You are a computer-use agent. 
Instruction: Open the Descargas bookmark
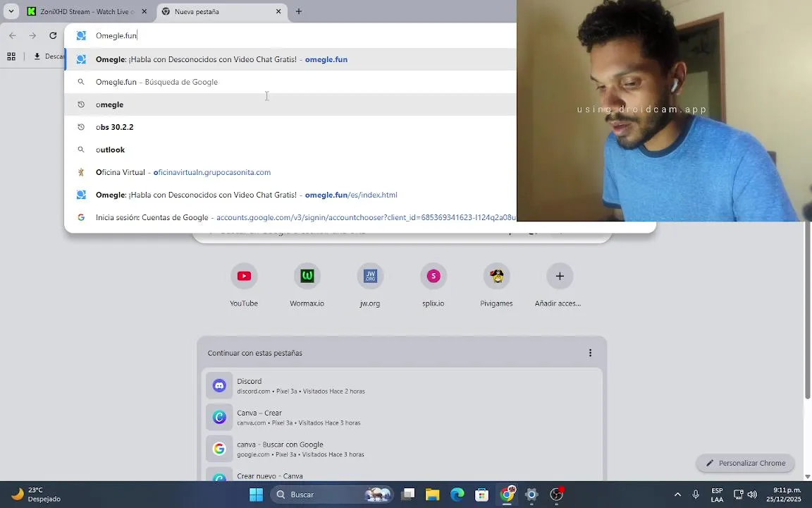pyautogui.click(x=49, y=56)
